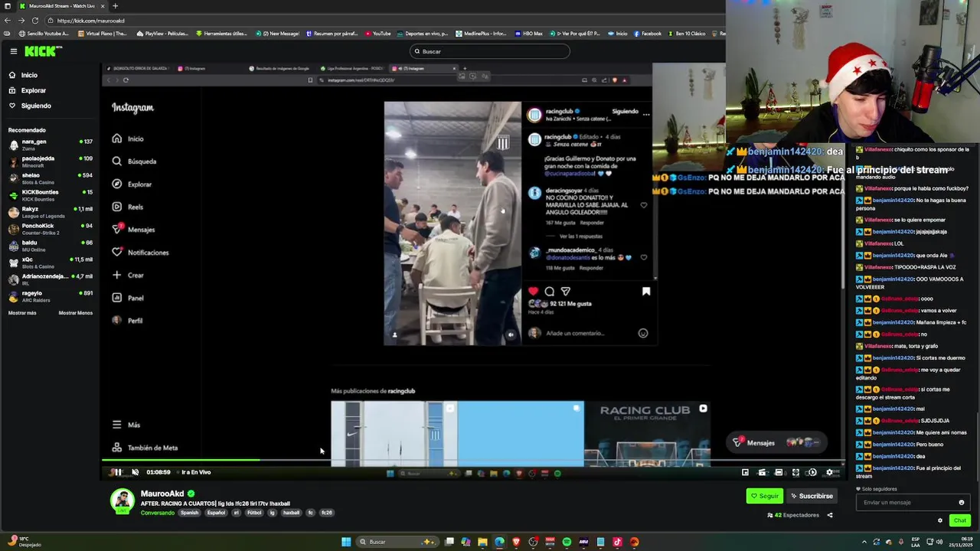The image size is (980, 551).
Task: Open Microsoft Edge from taskbar
Action: pyautogui.click(x=499, y=542)
